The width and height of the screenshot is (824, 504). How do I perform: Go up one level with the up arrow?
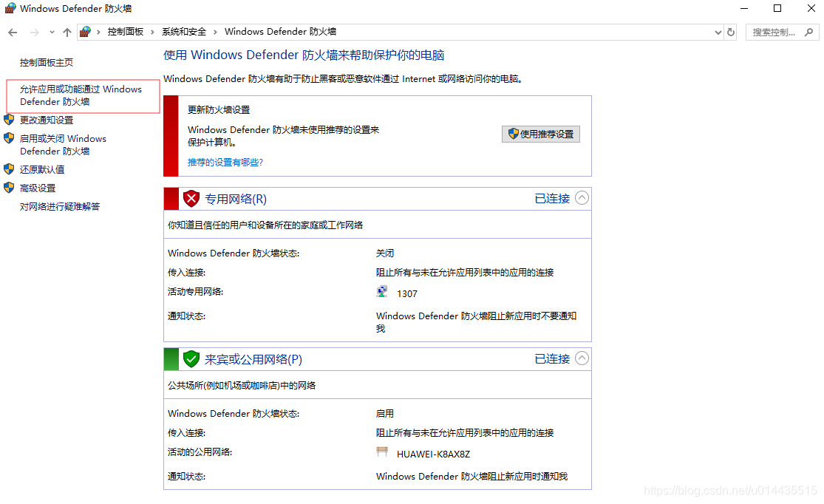click(67, 33)
